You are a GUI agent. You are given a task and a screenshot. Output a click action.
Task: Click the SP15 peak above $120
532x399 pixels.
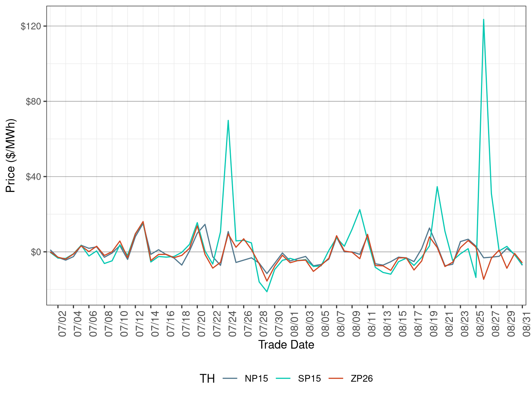coord(484,19)
